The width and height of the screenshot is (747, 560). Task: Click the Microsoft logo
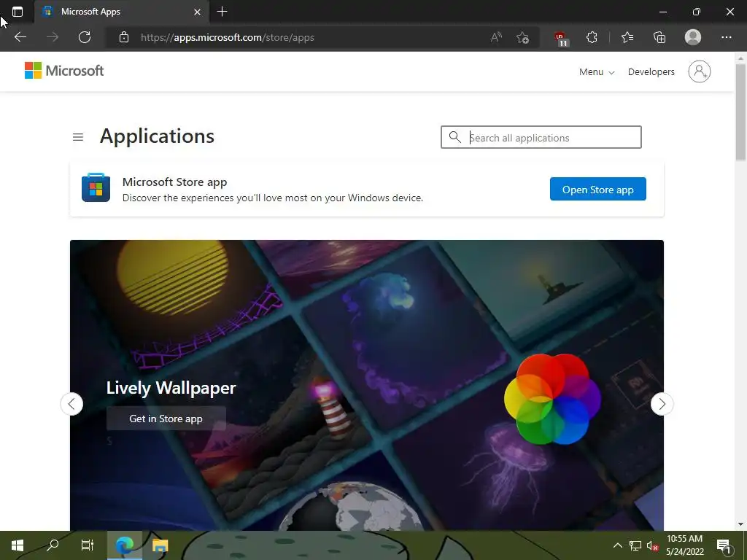click(x=64, y=71)
